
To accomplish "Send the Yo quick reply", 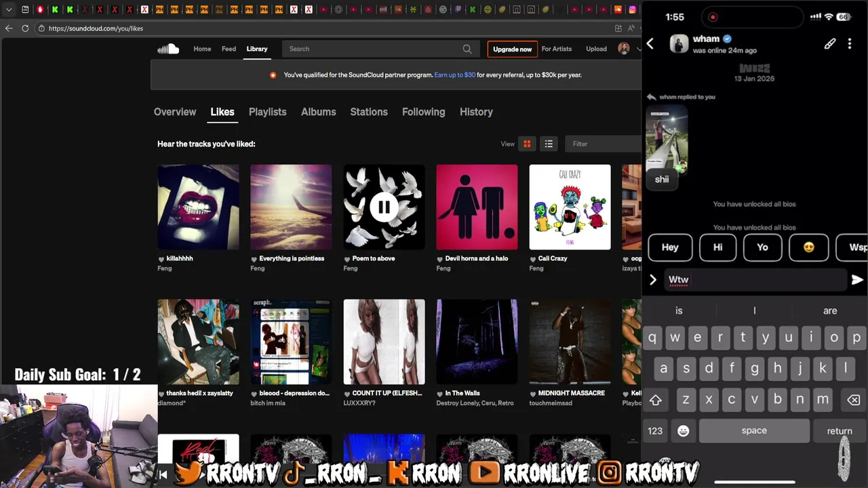I will tap(762, 247).
